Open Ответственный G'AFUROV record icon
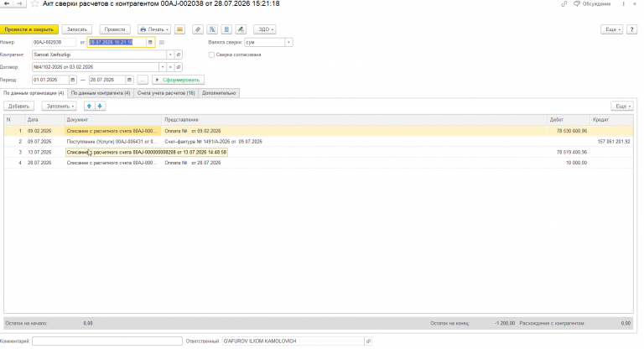644x349 pixels. point(368,341)
